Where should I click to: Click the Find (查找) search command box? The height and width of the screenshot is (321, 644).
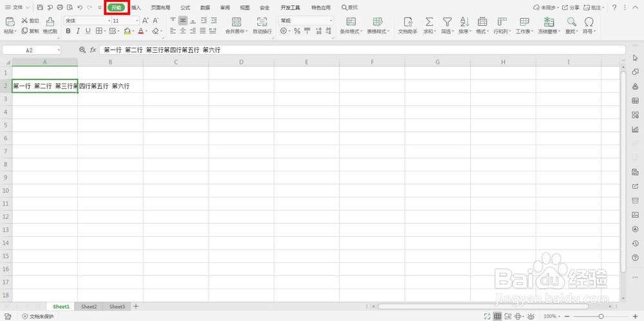point(350,7)
